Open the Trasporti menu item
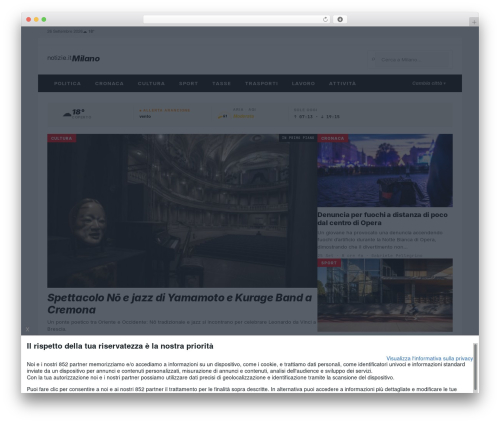Viewport: 500px width, 423px height. pos(261,83)
